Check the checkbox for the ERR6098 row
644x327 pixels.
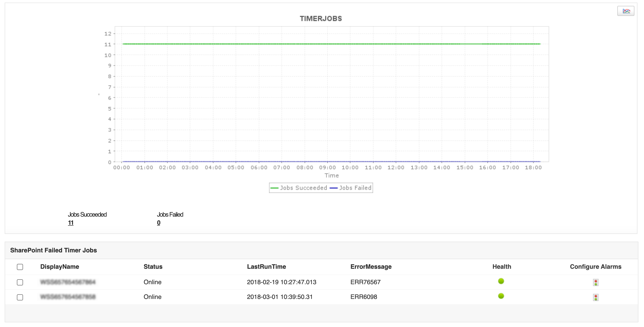20,297
